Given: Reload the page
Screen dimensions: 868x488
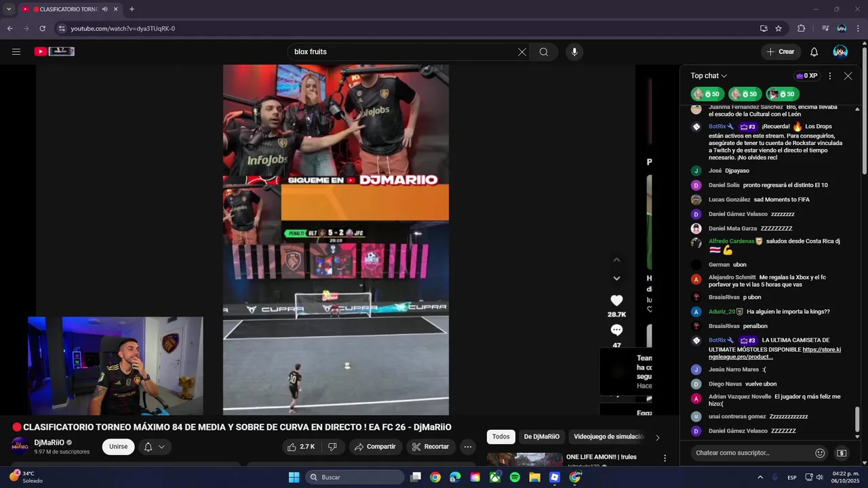Looking at the screenshot, I should pyautogui.click(x=42, y=28).
